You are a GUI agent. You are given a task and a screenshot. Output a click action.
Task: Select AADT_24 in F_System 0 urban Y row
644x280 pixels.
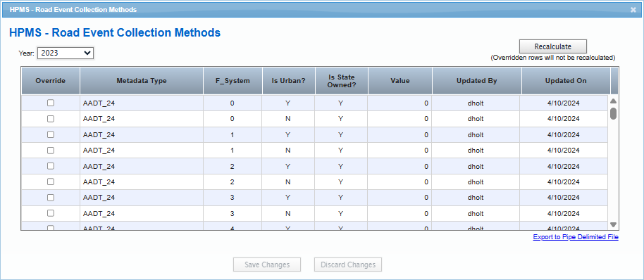[99, 103]
